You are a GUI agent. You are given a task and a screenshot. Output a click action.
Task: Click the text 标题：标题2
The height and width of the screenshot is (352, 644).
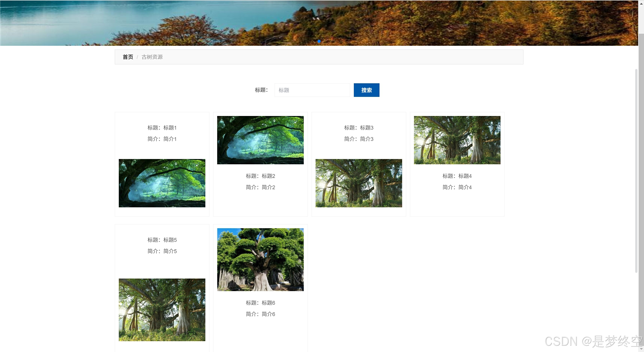pyautogui.click(x=260, y=176)
